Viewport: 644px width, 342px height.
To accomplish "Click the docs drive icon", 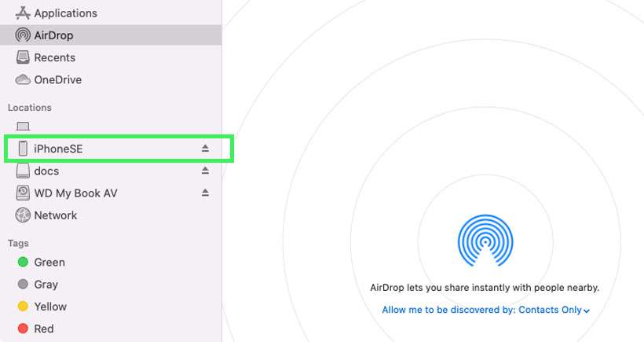I will 23,171.
